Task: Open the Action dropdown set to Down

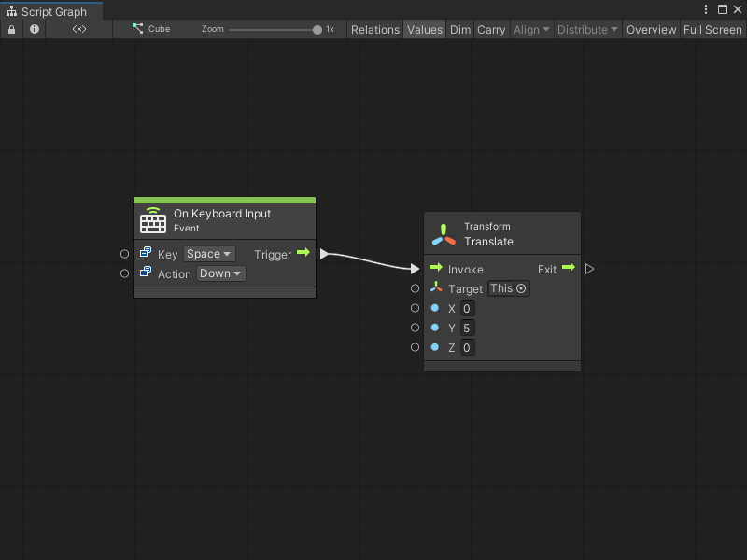Action: point(219,273)
